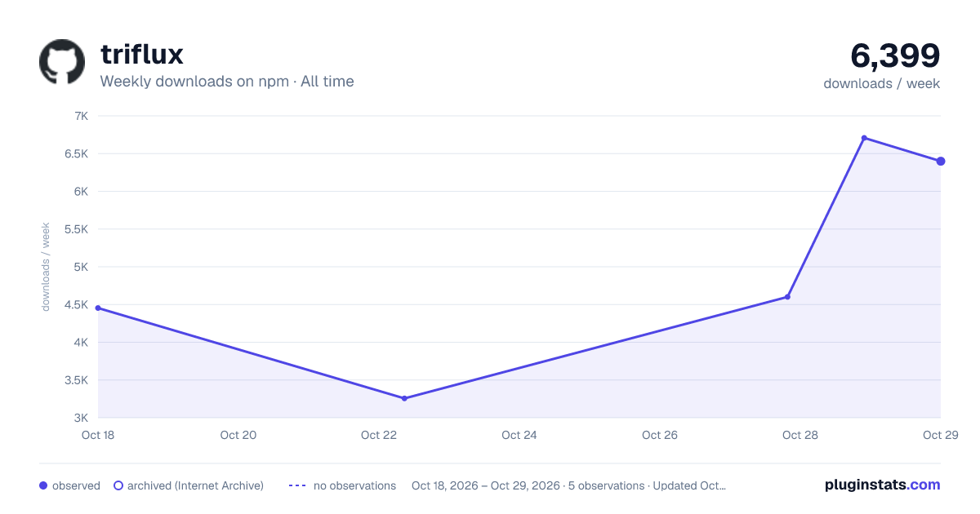980x514 pixels.
Task: Click the 'Oct 22' x-axis label
Action: [x=379, y=435]
